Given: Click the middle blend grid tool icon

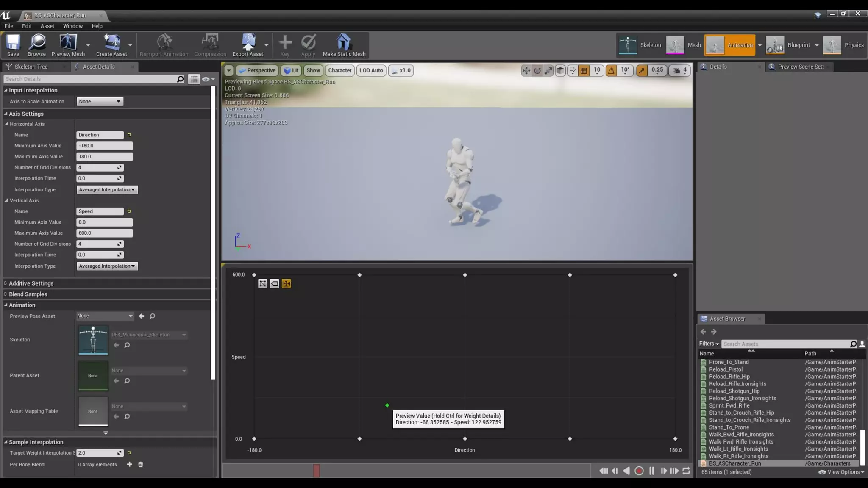Looking at the screenshot, I should click(x=275, y=283).
